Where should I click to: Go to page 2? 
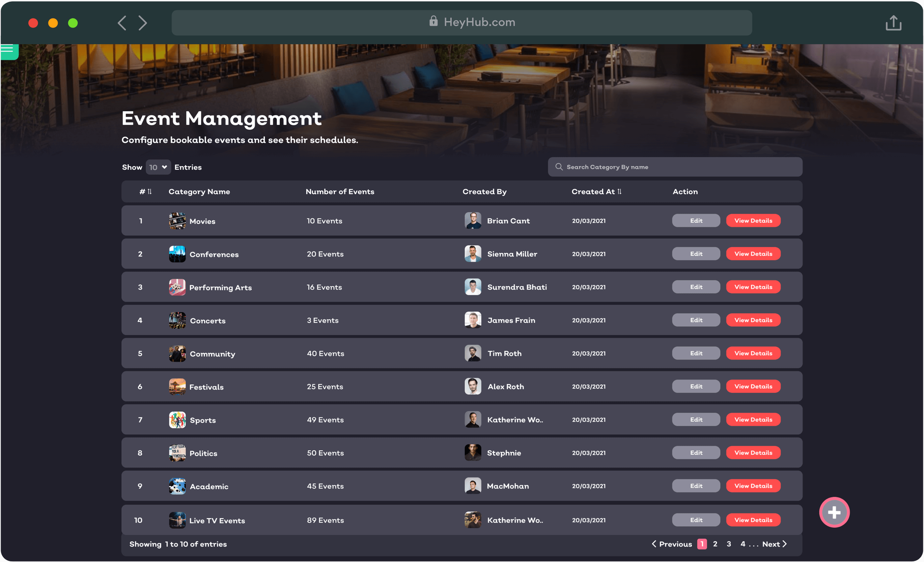pos(715,544)
